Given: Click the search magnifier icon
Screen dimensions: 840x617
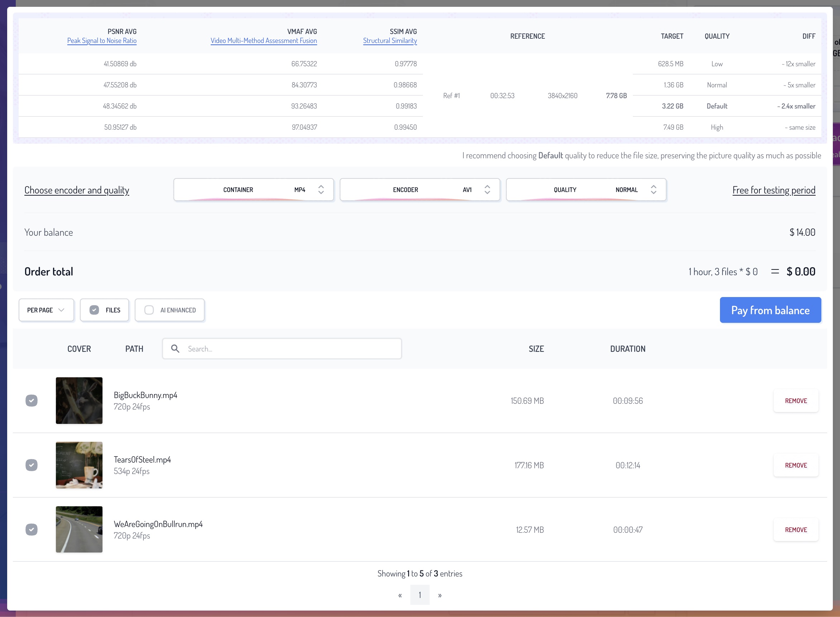Looking at the screenshot, I should pos(175,349).
